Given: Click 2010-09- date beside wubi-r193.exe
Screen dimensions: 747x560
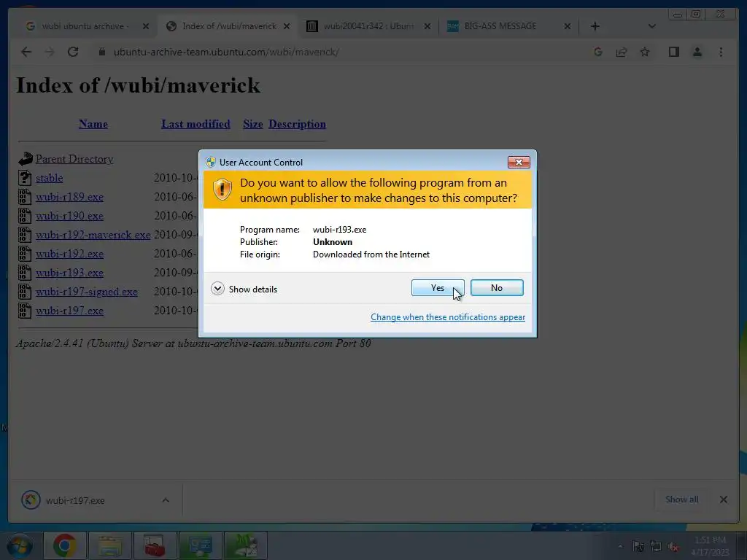Looking at the screenshot, I should point(176,273).
